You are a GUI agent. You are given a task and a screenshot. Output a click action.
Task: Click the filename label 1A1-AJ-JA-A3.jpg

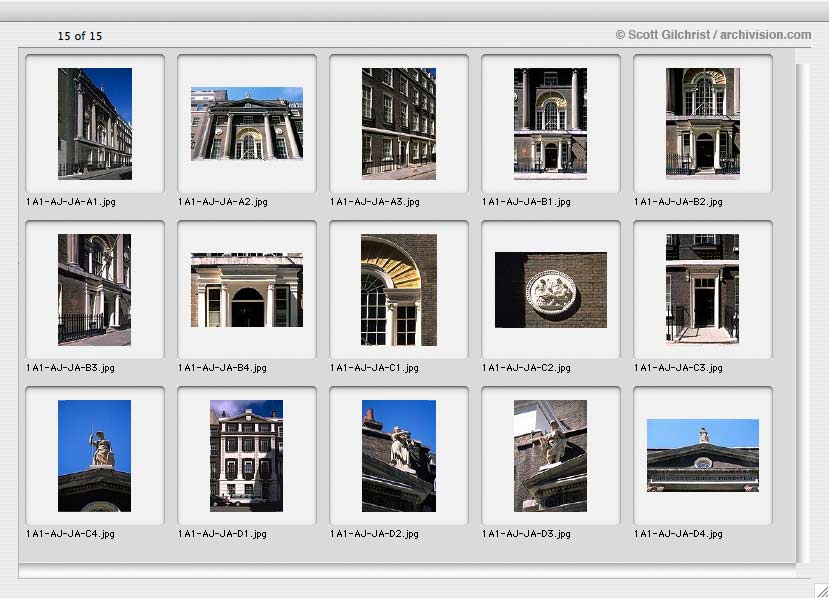(375, 201)
